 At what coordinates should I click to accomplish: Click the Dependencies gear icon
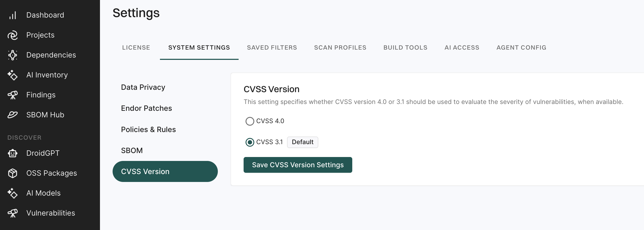click(x=13, y=55)
